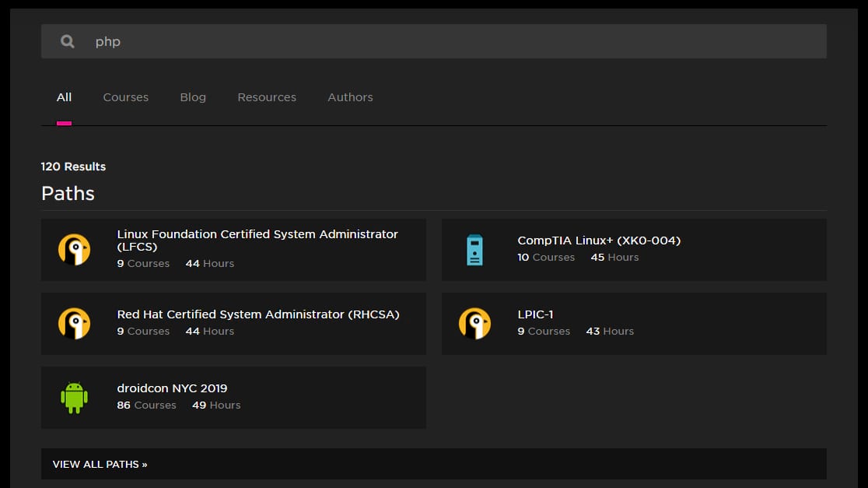Click the 9 Courses label under LPIC-1

[x=544, y=331]
